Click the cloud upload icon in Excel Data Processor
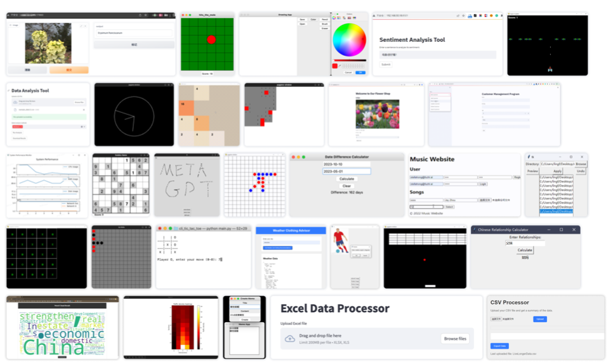This screenshot has height=364, width=613. [290, 339]
